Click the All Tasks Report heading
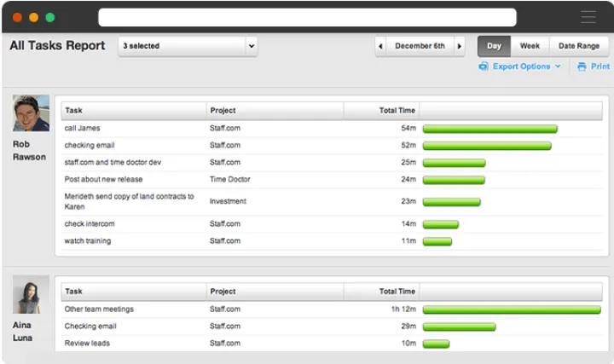 (57, 46)
